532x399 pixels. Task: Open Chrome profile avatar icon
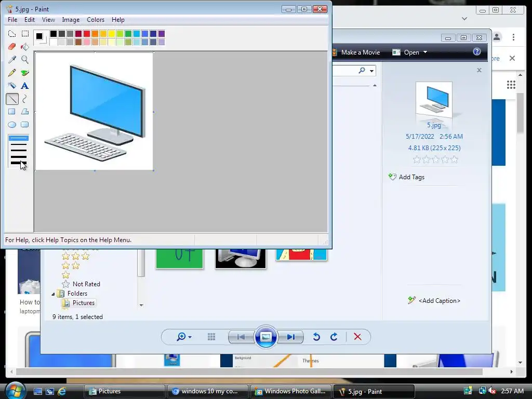coord(497,37)
